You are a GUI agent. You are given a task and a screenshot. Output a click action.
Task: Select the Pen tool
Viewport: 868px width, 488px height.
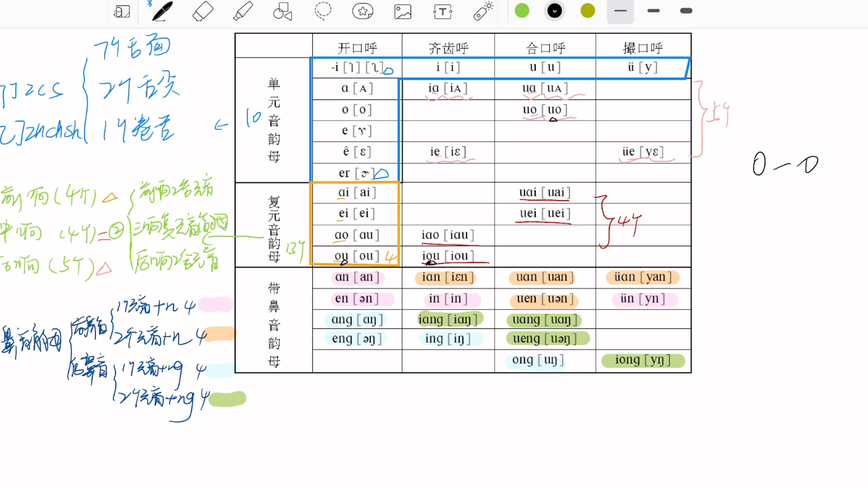[x=162, y=11]
